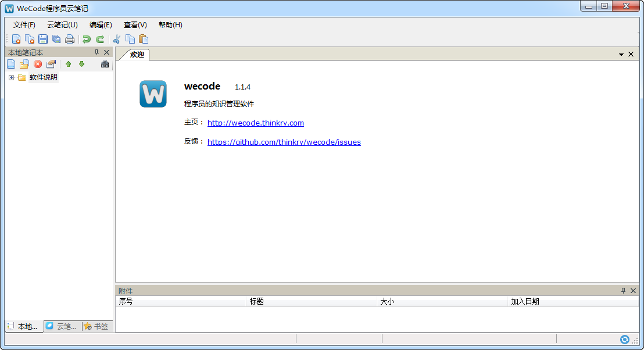Switch to the 云笔 cloud notes bottom tab
Image resolution: width=644 pixels, height=350 pixels.
[62, 327]
